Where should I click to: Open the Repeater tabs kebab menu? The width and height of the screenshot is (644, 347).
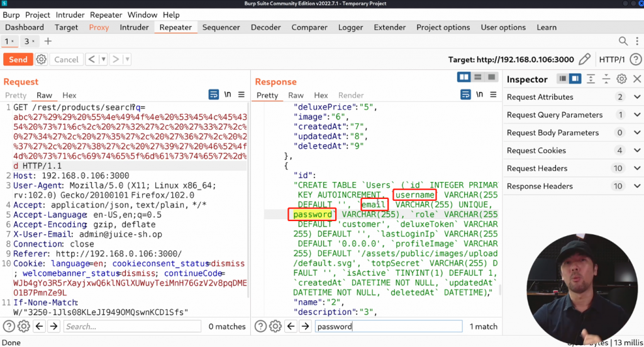click(x=637, y=41)
